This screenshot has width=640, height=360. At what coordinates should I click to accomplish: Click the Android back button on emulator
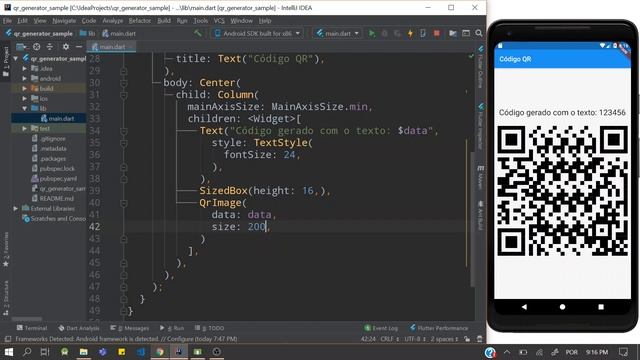524,307
